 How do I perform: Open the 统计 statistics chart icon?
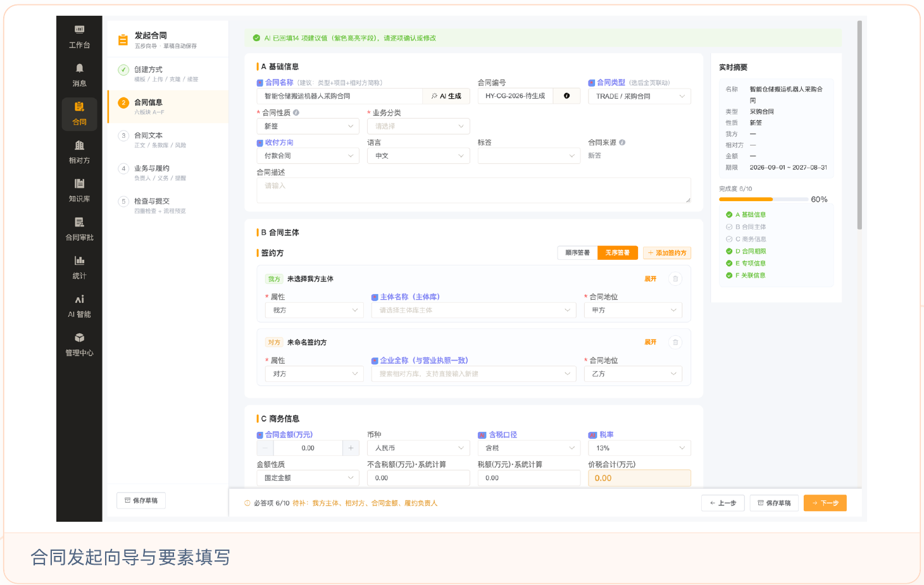click(x=79, y=268)
